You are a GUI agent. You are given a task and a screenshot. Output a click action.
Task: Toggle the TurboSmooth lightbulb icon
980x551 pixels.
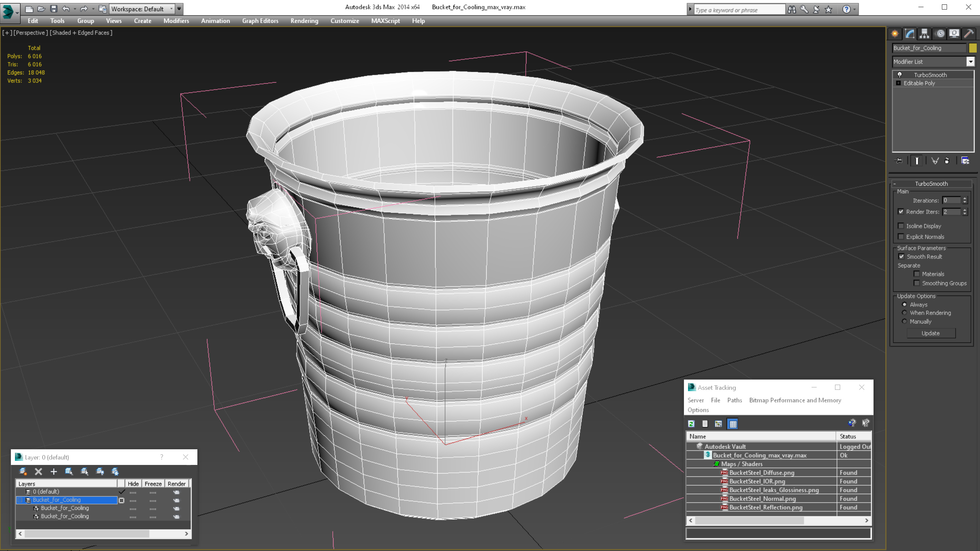[x=900, y=75]
